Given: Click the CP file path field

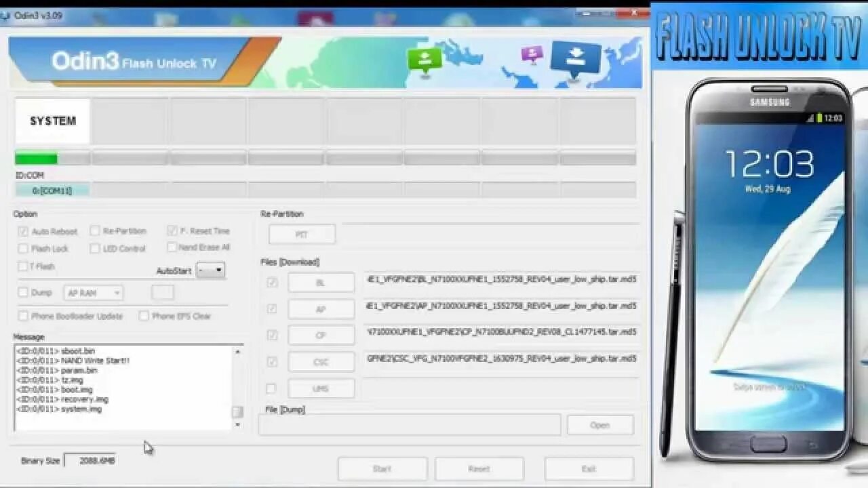Looking at the screenshot, I should coord(501,332).
